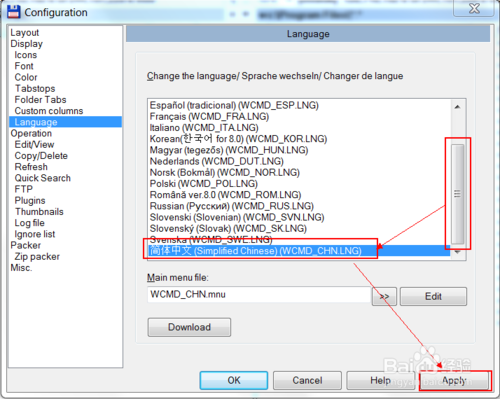This screenshot has width=500, height=399.
Task: Select Folder Tabs in the tree
Action: [40, 100]
